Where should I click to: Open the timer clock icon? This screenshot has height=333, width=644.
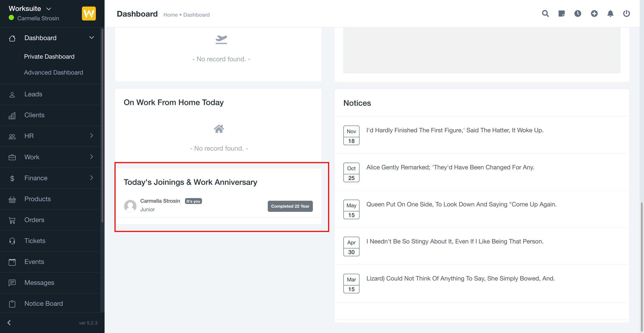[x=578, y=14]
